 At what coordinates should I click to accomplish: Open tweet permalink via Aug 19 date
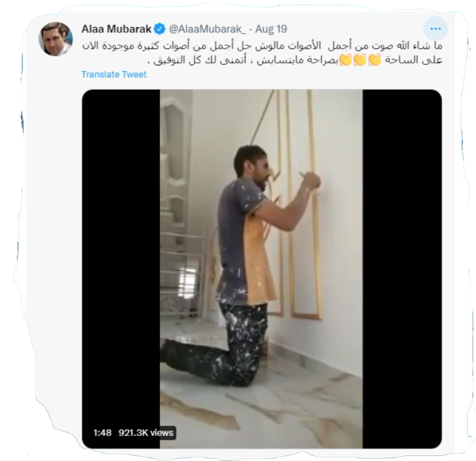(x=271, y=29)
